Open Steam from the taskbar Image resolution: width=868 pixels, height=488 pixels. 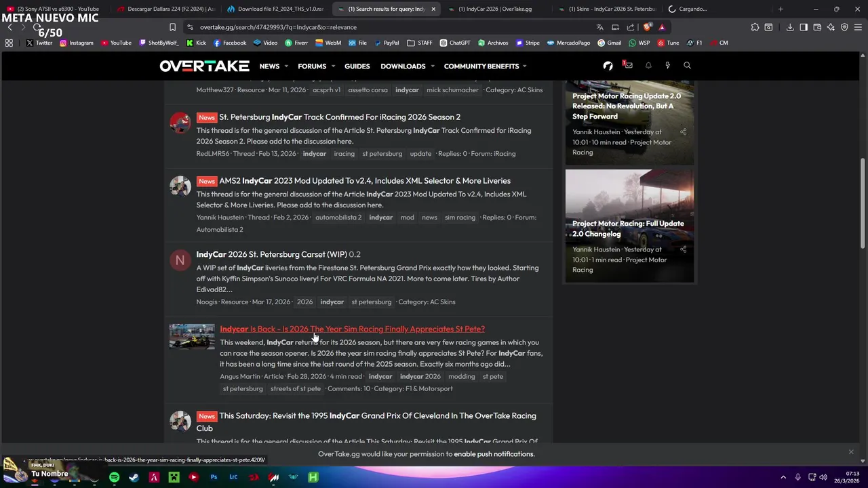pos(134,477)
